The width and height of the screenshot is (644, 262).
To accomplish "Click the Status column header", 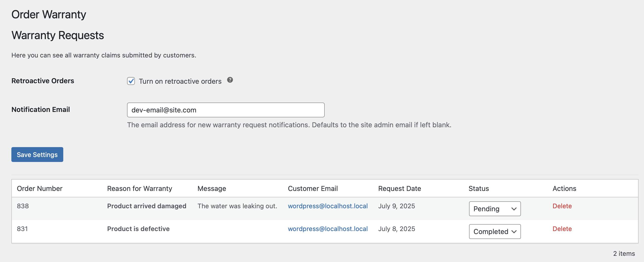I will 478,188.
